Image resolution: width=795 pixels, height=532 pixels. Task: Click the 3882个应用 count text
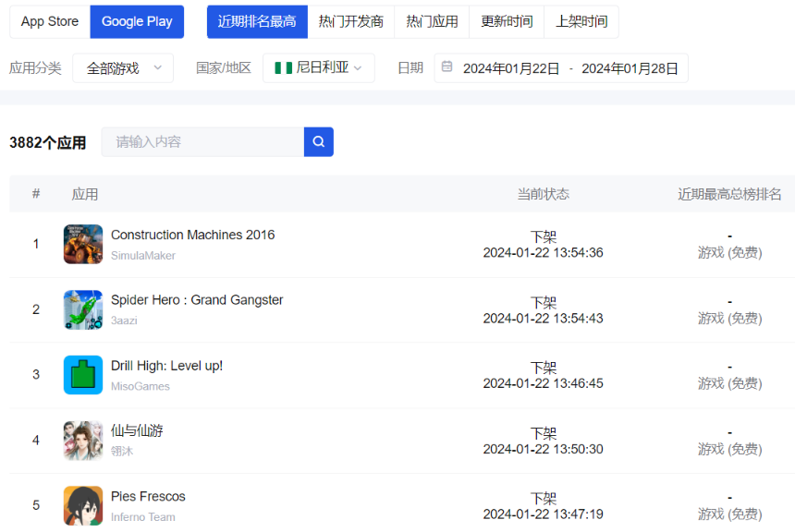[x=48, y=142]
